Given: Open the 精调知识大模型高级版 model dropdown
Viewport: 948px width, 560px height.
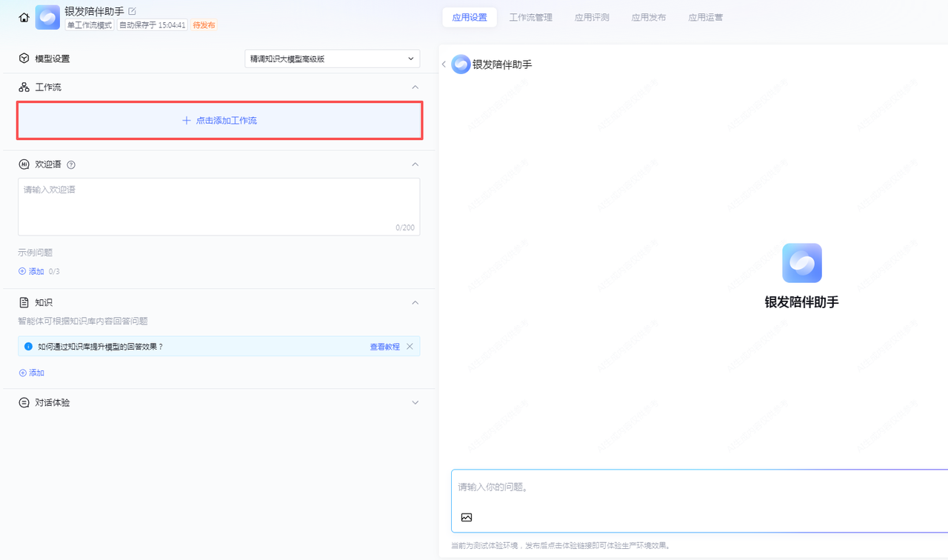Looking at the screenshot, I should click(x=332, y=59).
